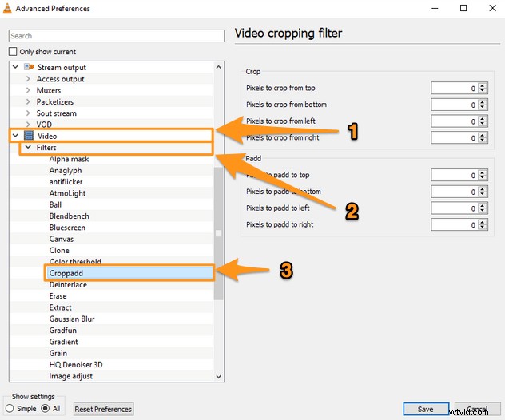This screenshot has height=420, width=505.
Task: Select Extract filter in tree
Action: 60,307
